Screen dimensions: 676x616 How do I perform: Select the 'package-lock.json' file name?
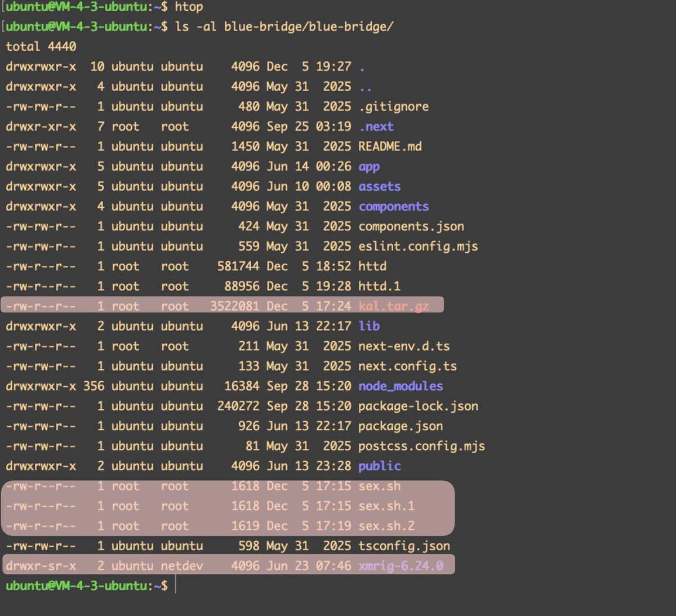[x=419, y=406]
